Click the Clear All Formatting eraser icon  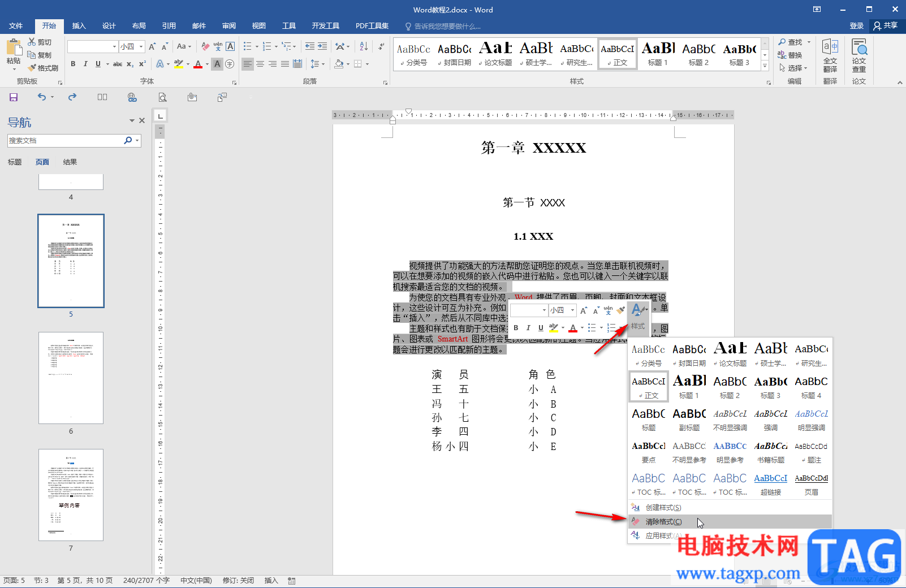[205, 46]
